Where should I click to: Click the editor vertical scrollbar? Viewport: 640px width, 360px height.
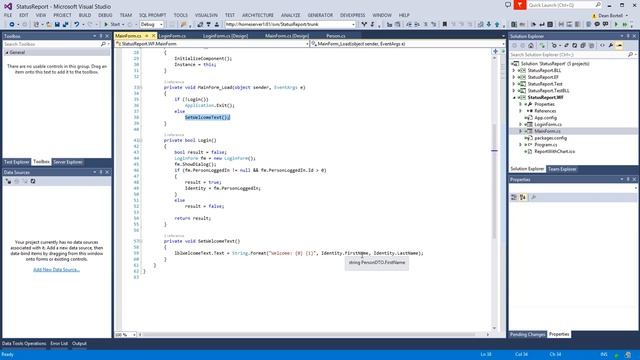click(494, 192)
